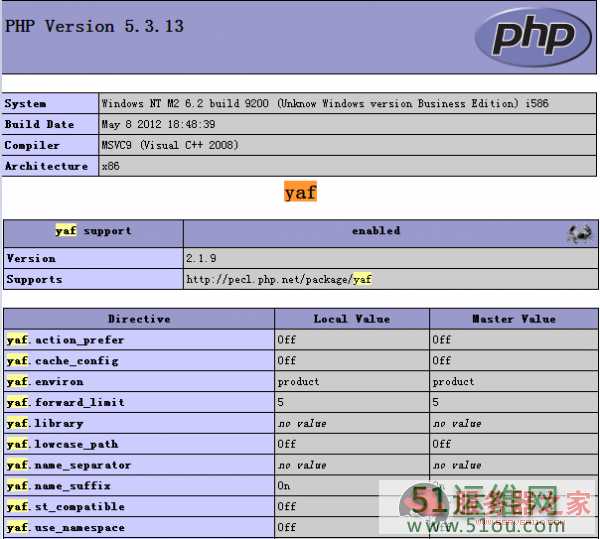Click the Yaf logo beside enabled
The image size is (600, 539).
click(x=580, y=233)
